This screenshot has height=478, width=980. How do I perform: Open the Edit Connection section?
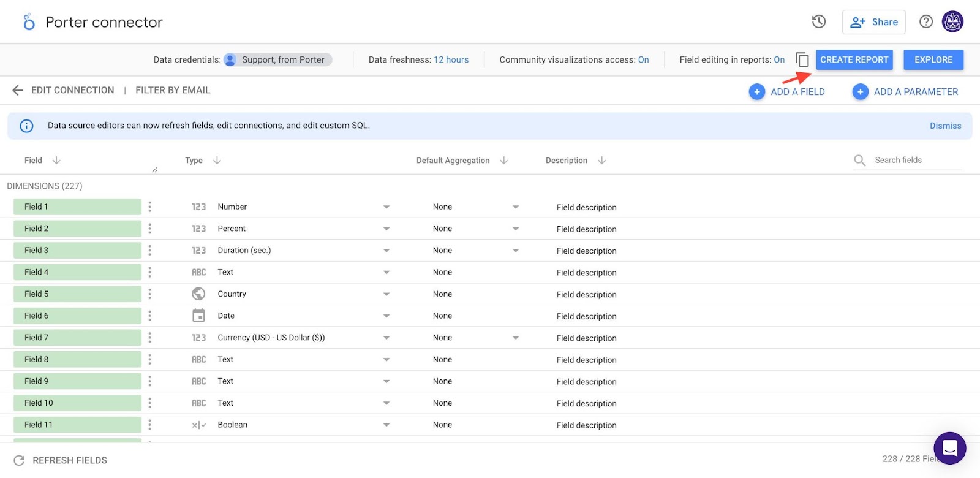(x=73, y=90)
